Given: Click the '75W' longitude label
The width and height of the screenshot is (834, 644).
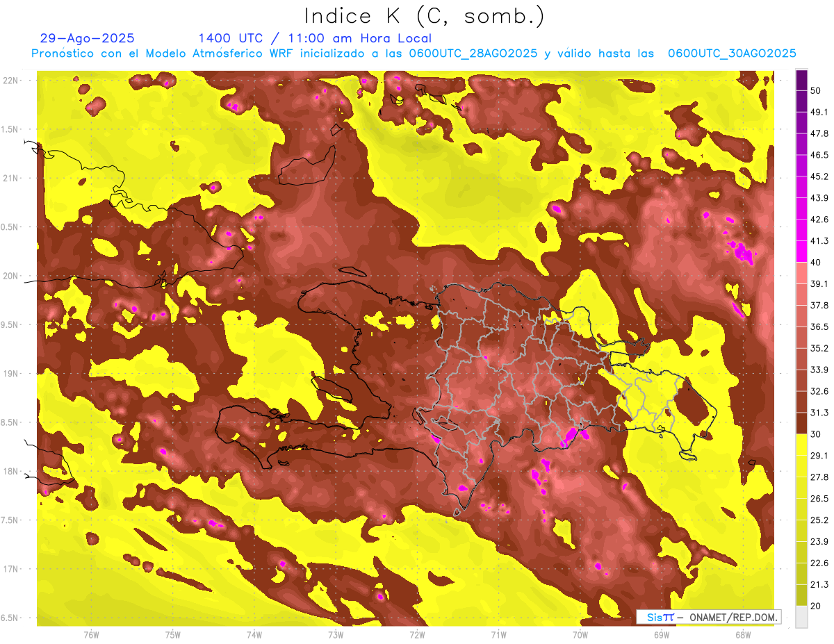Looking at the screenshot, I should coord(173,634).
